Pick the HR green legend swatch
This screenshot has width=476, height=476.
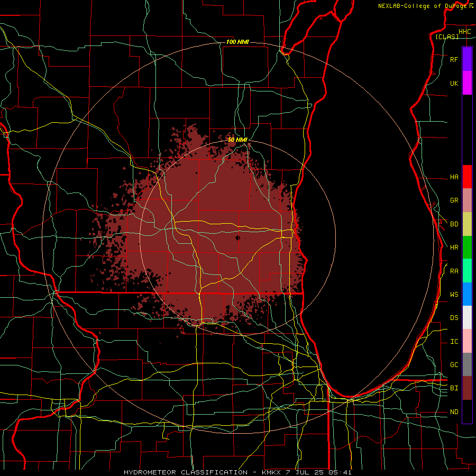tap(467, 248)
